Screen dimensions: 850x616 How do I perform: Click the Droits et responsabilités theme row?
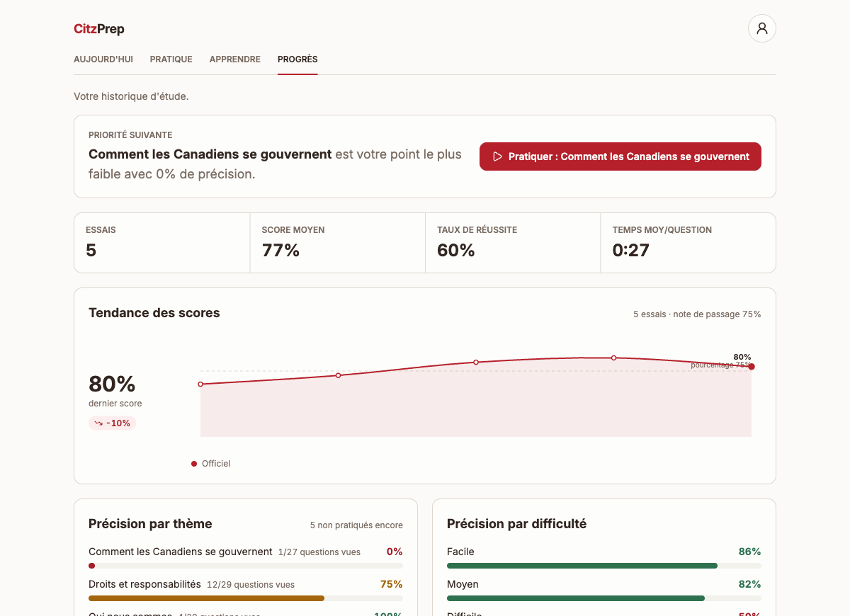pyautogui.click(x=246, y=591)
